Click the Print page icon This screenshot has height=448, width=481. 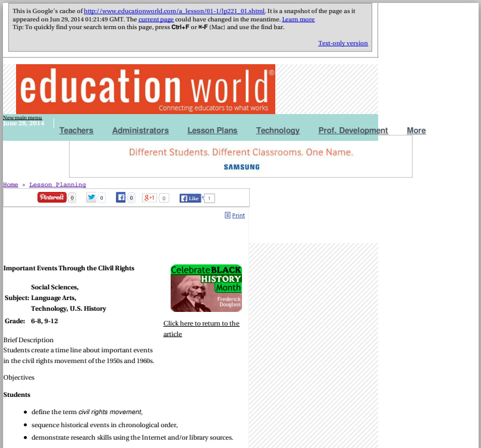pyautogui.click(x=228, y=215)
